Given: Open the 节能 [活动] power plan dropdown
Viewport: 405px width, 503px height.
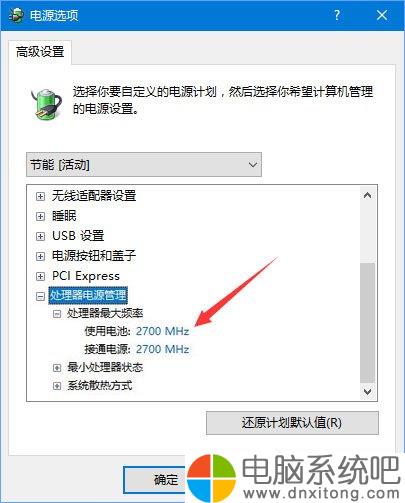Looking at the screenshot, I should click(144, 165).
